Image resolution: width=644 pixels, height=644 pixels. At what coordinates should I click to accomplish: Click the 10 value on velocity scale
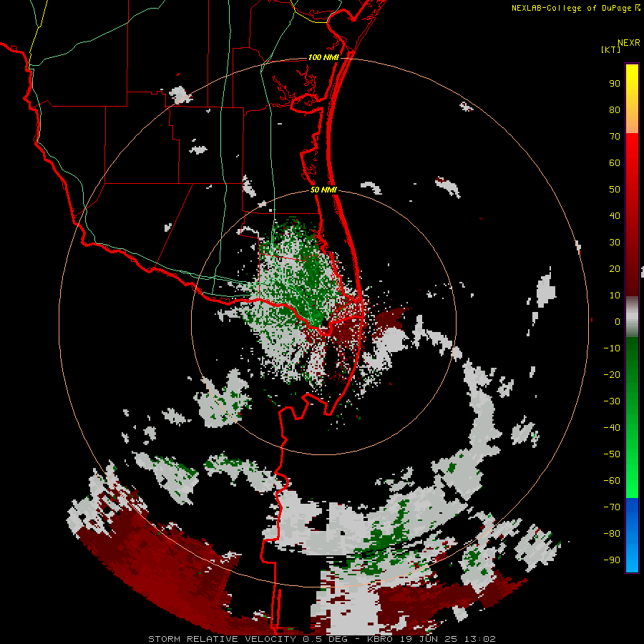[x=615, y=296]
